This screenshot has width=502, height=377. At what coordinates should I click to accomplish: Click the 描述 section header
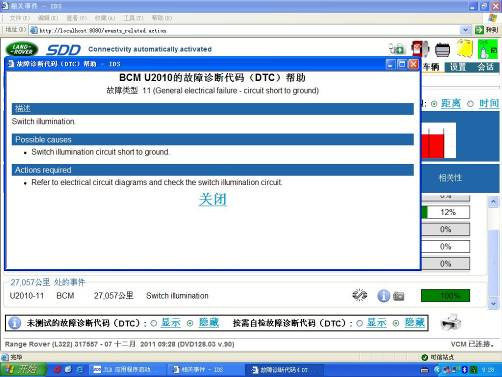213,109
